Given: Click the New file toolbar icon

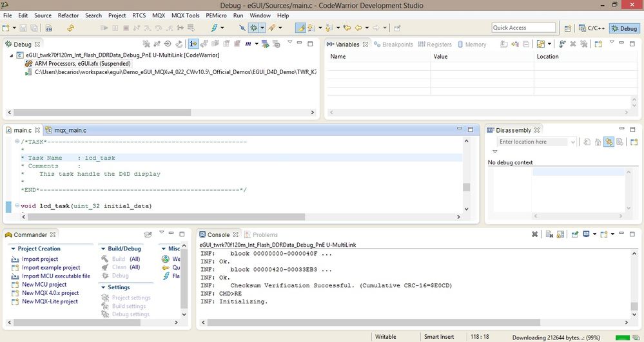Looking at the screenshot, I should tap(6, 28).
